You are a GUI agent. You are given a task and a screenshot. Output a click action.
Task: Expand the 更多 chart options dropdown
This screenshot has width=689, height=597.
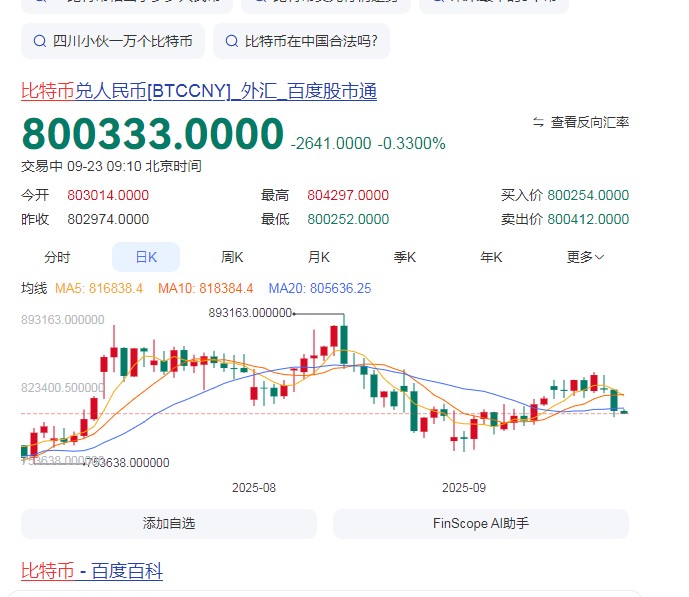click(x=585, y=257)
